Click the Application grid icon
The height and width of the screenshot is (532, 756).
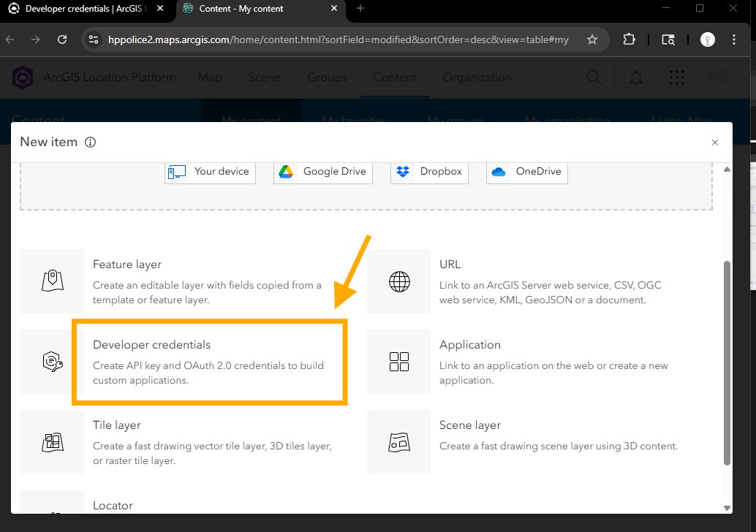point(399,362)
